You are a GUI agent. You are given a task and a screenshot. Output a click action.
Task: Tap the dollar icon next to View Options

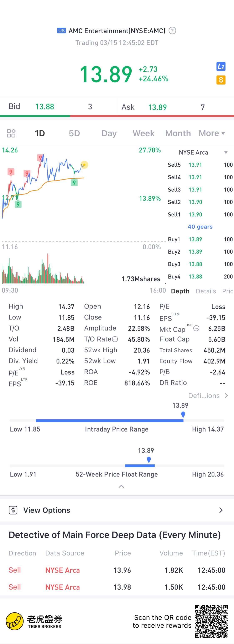pos(13,510)
